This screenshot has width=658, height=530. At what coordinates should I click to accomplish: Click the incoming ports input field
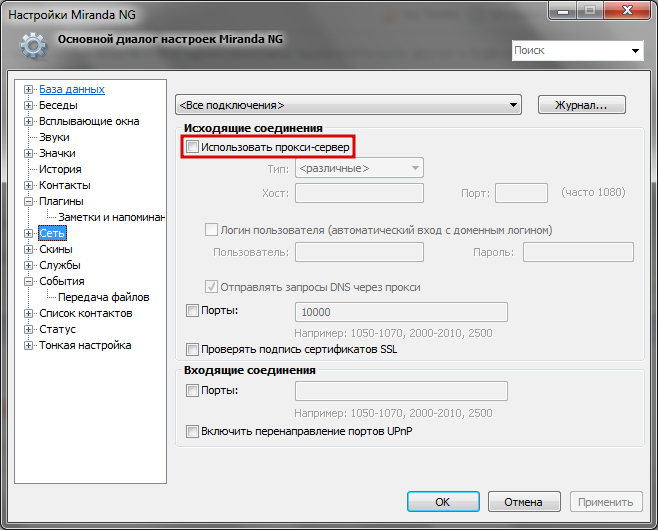coord(401,391)
